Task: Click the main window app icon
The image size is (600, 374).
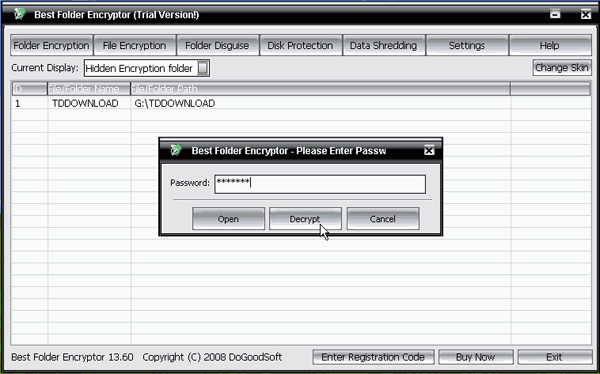Action: [x=19, y=14]
